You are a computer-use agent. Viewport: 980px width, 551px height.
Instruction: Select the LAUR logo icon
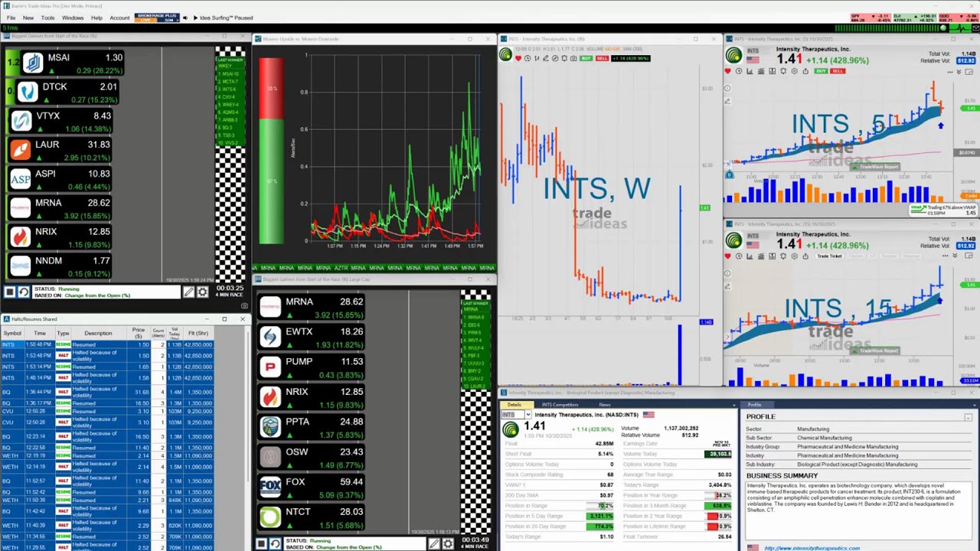tap(21, 150)
